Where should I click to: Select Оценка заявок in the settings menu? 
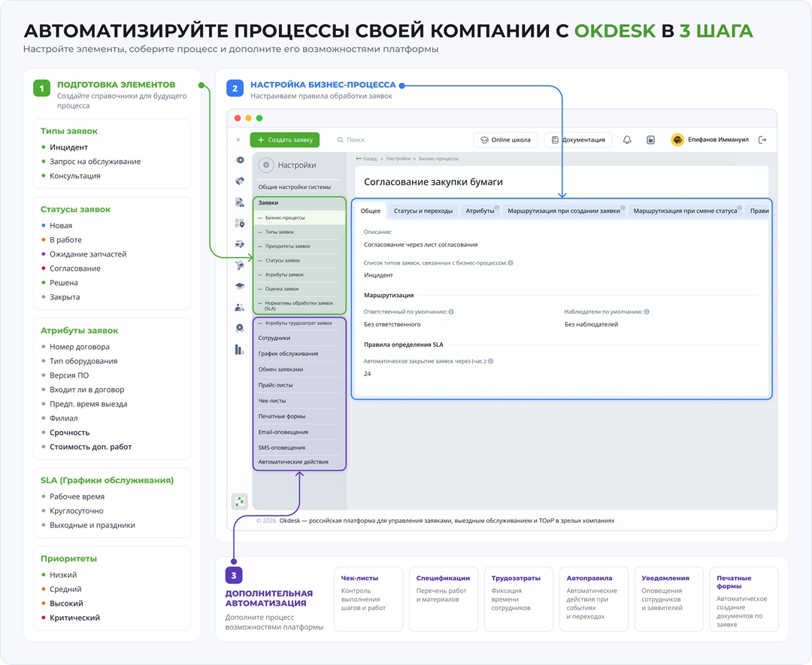pyautogui.click(x=299, y=289)
